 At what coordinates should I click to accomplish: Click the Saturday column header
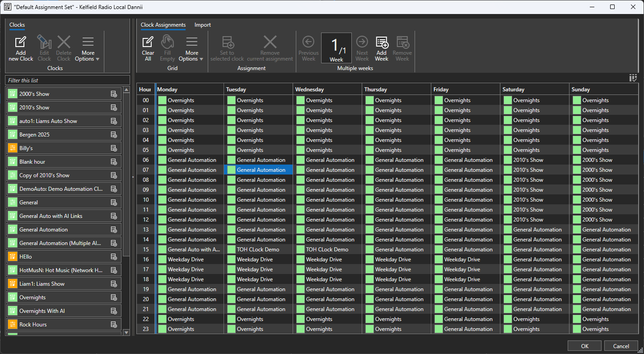coord(535,90)
